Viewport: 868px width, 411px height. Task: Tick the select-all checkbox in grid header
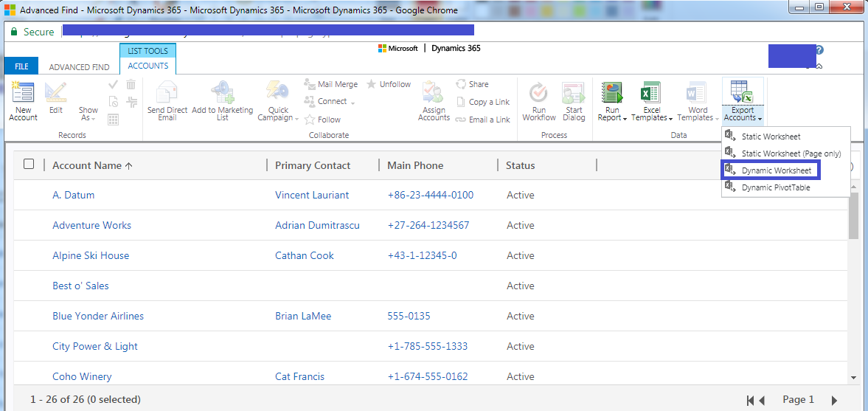click(29, 164)
